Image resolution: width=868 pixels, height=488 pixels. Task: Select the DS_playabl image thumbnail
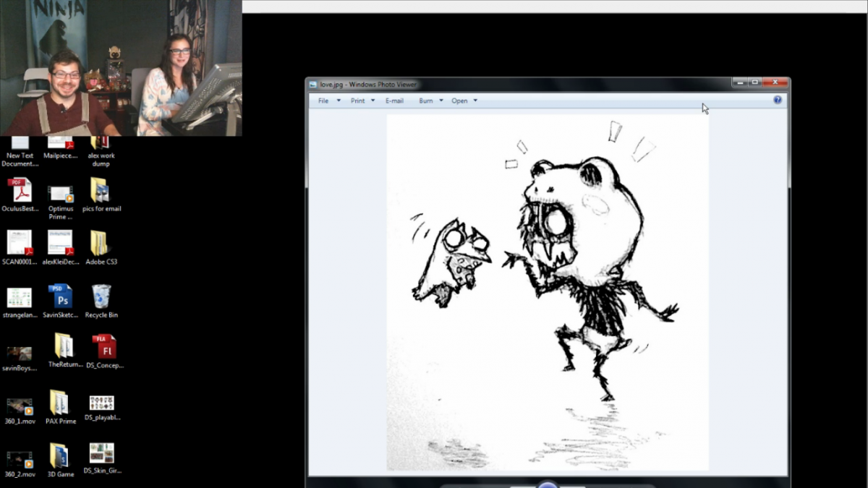tap(101, 403)
